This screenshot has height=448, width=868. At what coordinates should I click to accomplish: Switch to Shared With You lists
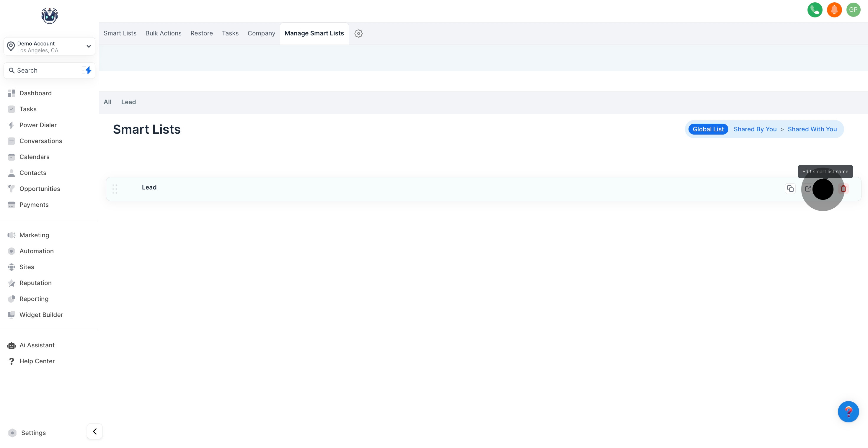tap(812, 129)
